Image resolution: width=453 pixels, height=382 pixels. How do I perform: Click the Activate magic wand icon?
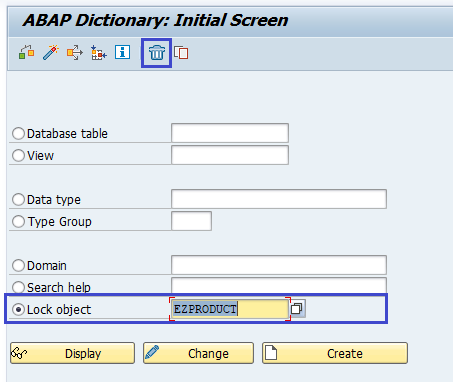pyautogui.click(x=51, y=52)
